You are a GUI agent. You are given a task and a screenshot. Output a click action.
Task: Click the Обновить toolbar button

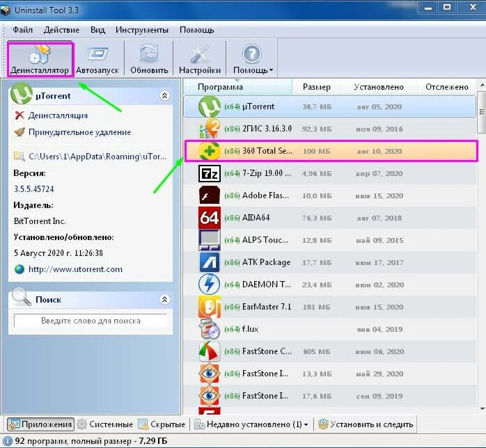click(149, 59)
